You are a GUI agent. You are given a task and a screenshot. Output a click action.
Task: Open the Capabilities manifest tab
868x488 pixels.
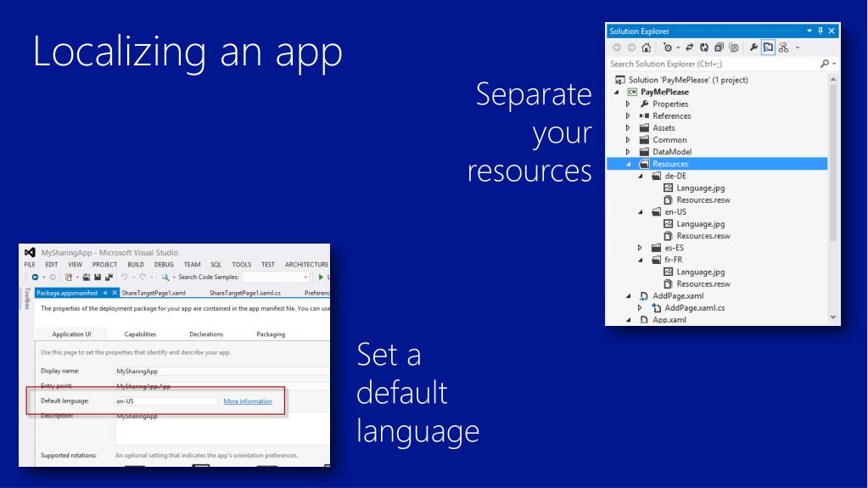tap(140, 334)
